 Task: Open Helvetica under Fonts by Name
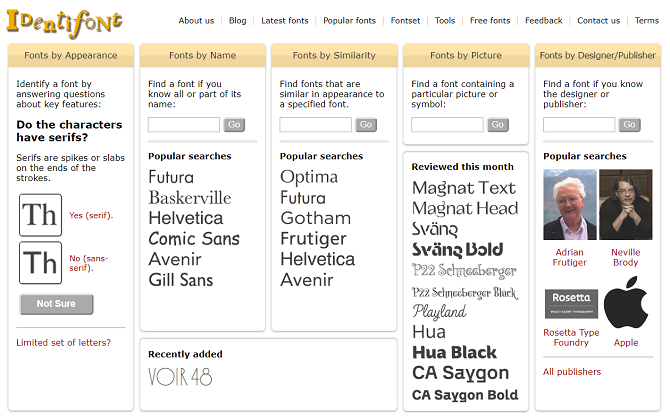click(x=185, y=218)
